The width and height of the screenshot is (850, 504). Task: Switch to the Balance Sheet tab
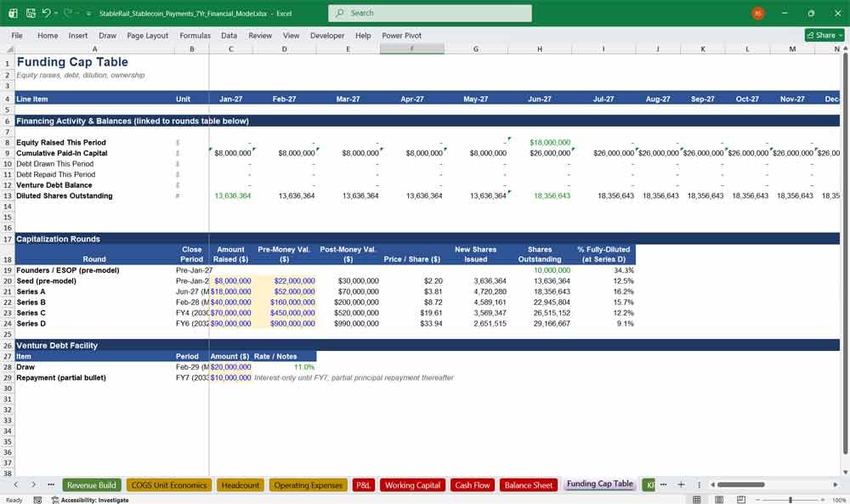(529, 485)
